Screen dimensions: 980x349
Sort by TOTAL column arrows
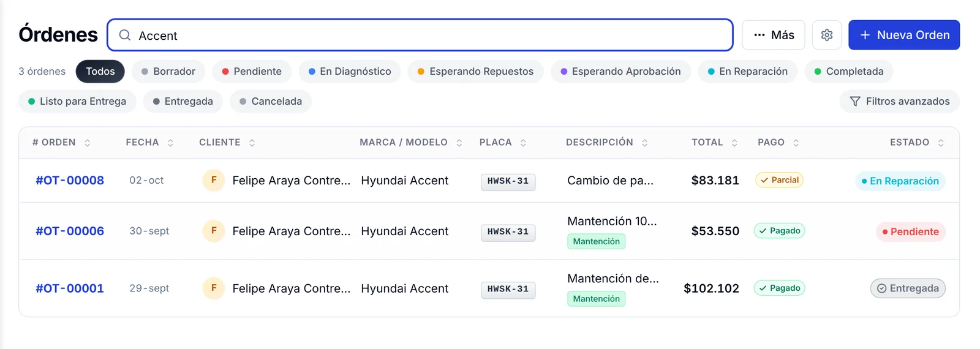(x=734, y=143)
